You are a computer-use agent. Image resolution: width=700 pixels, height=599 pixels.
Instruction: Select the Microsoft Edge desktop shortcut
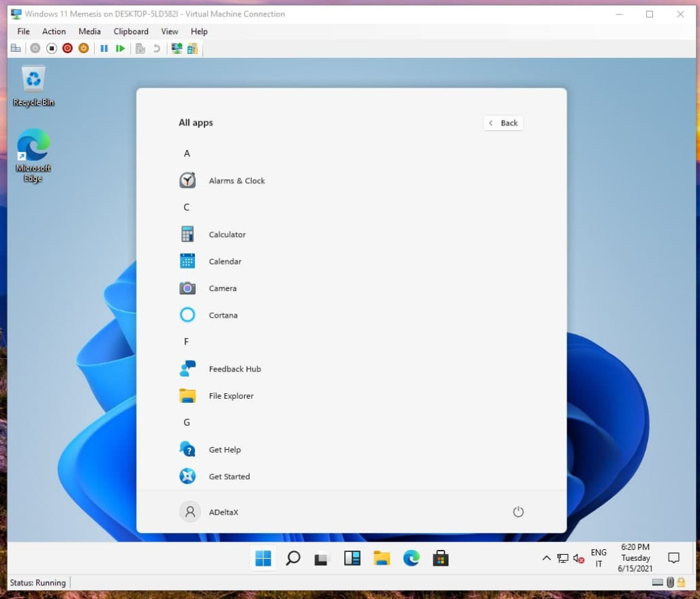[x=33, y=155]
